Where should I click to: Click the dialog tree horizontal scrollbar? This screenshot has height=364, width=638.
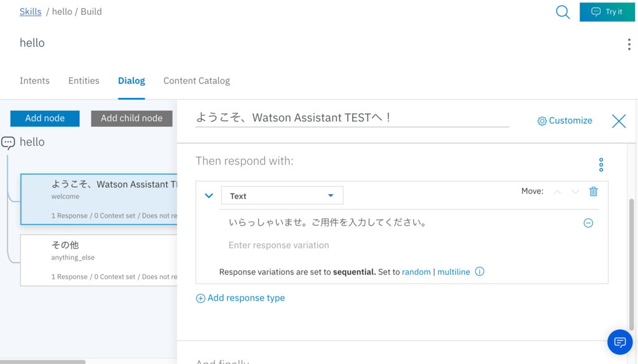tap(43, 362)
